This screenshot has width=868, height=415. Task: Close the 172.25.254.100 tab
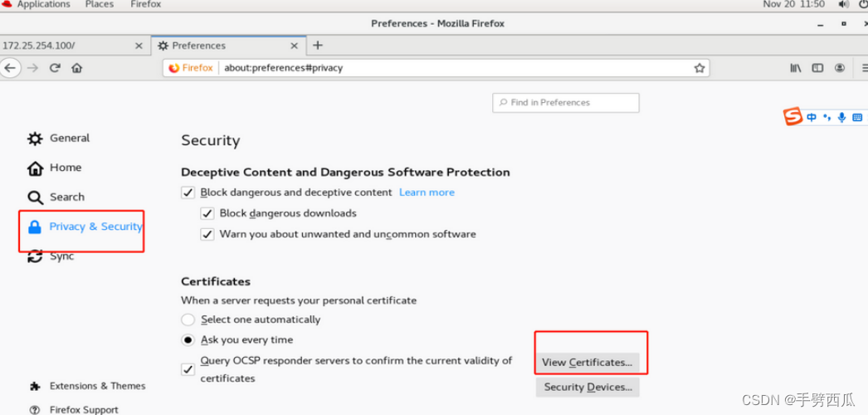point(139,46)
